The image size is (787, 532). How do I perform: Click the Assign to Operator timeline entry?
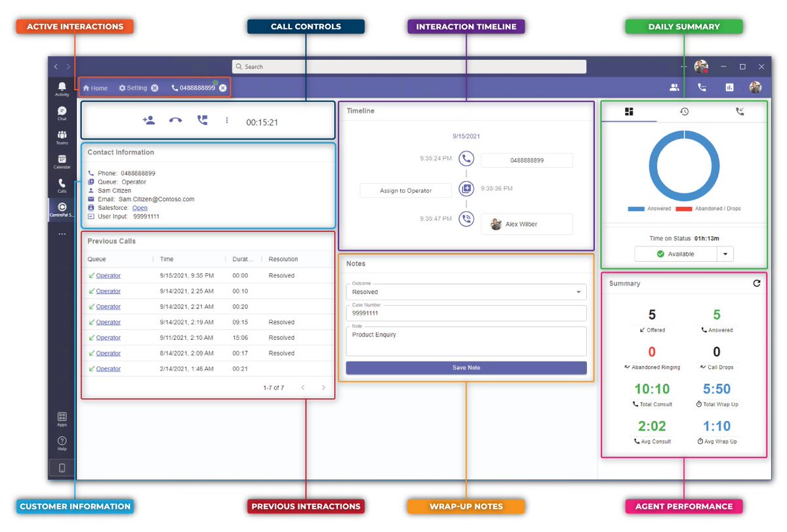(x=405, y=190)
